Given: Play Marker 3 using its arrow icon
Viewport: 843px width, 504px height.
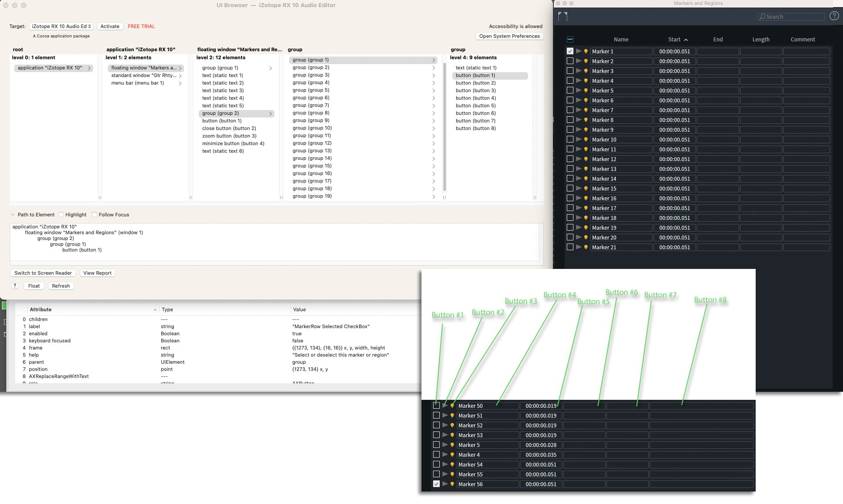Looking at the screenshot, I should [578, 71].
